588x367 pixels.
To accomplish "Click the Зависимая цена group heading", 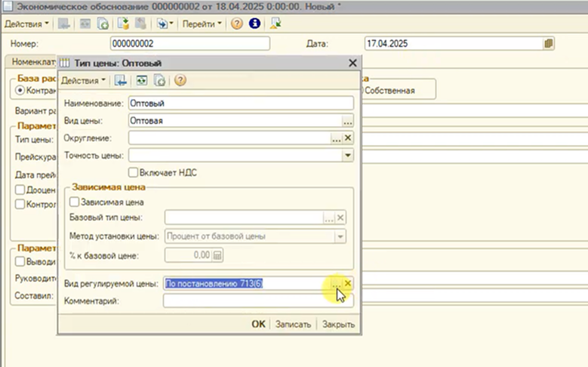I will coord(109,187).
